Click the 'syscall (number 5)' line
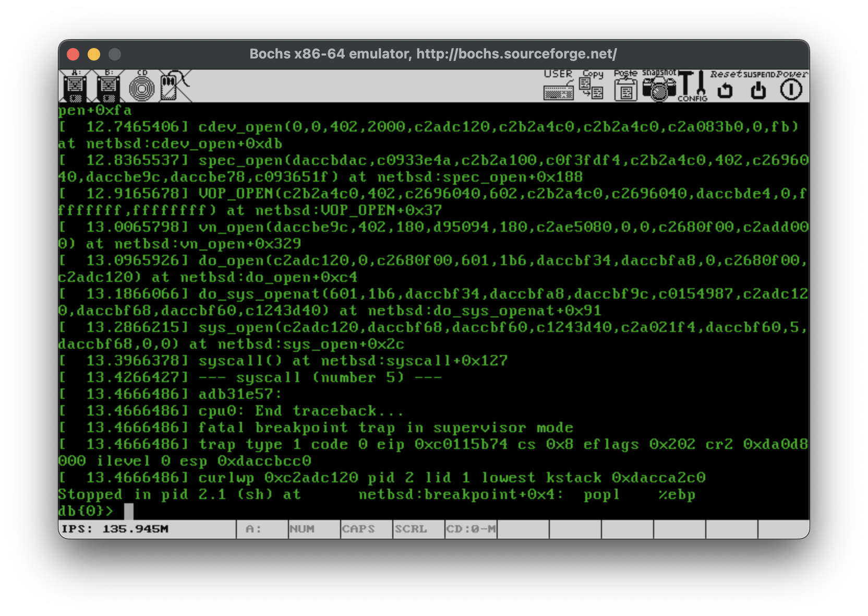Image resolution: width=868 pixels, height=616 pixels. tap(320, 377)
